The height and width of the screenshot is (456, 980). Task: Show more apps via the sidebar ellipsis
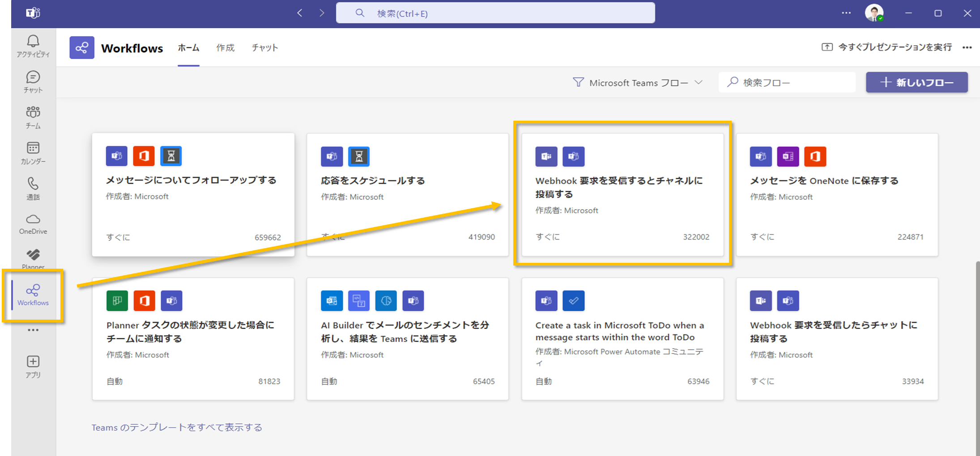point(33,330)
